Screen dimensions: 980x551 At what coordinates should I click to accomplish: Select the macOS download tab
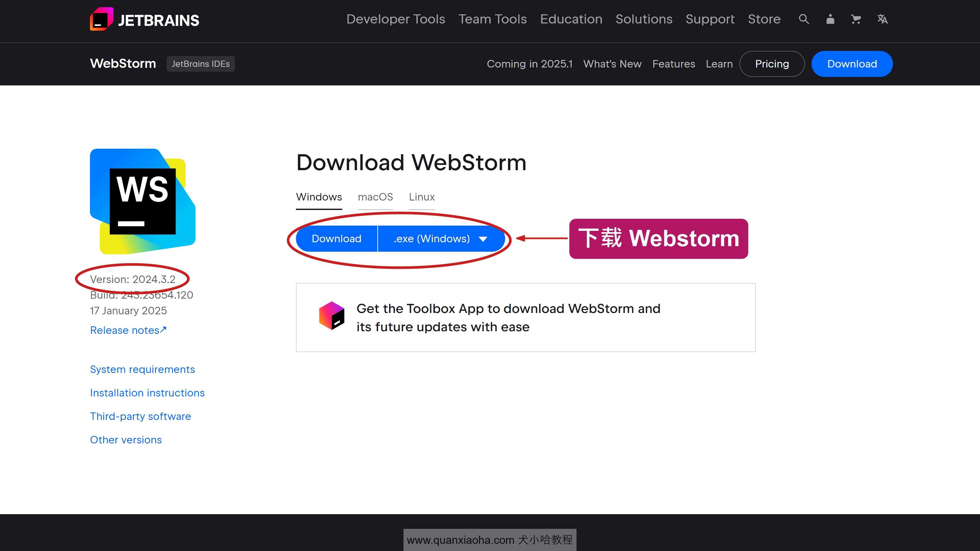375,197
